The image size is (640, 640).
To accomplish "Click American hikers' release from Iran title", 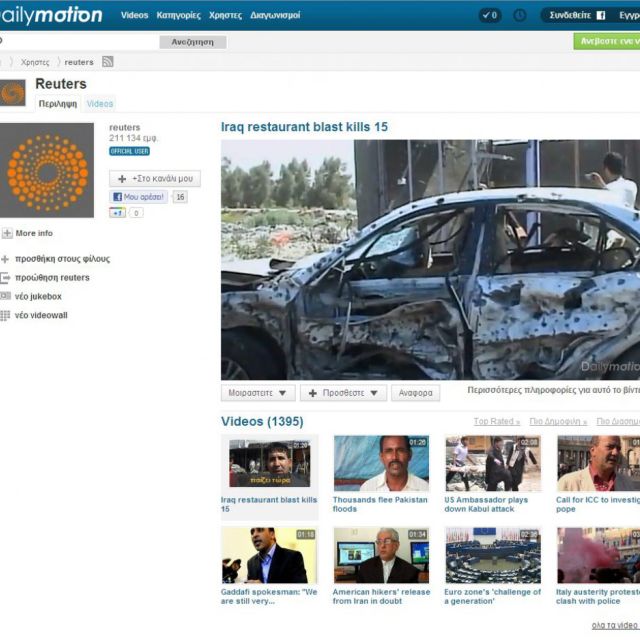I will click(381, 596).
